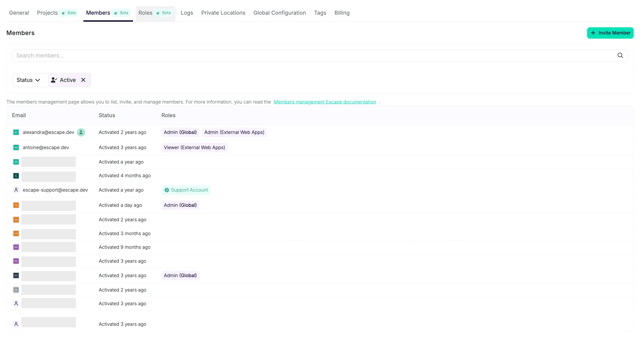Open the Projects tab

click(x=47, y=13)
